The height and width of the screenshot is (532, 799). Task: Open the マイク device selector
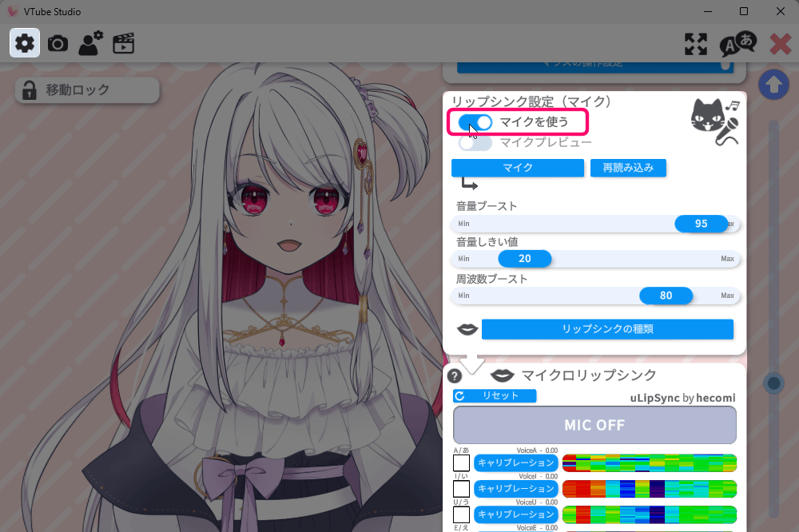[517, 168]
